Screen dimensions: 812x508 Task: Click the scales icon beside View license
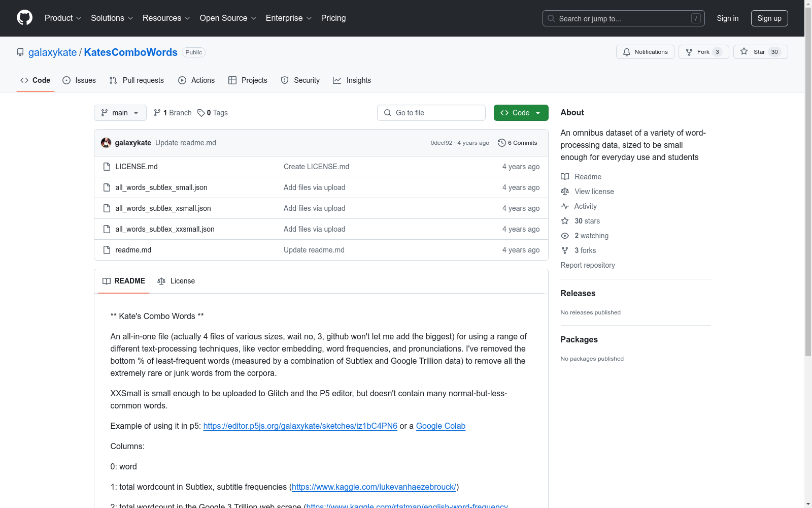tap(565, 192)
